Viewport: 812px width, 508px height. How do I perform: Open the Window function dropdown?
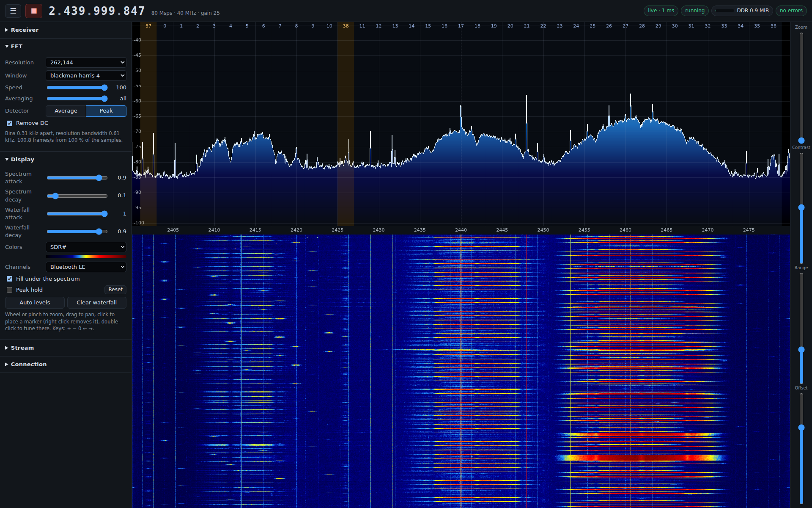(86, 76)
